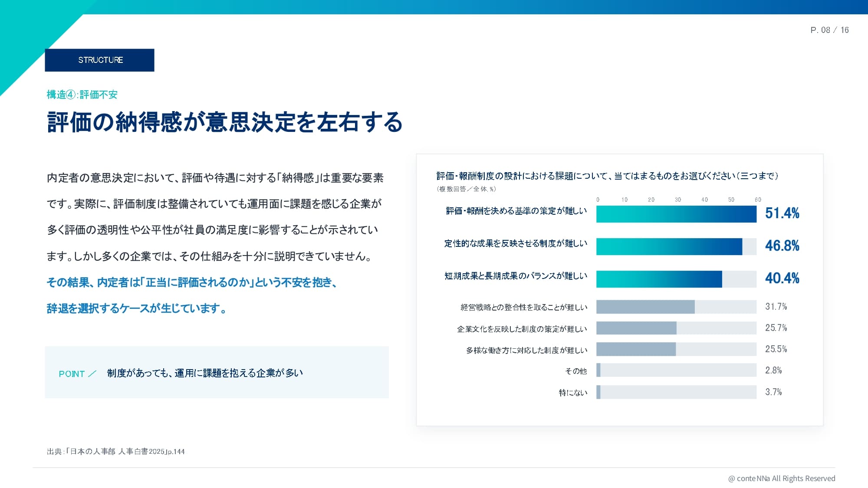The width and height of the screenshot is (868, 488).
Task: Click the note '(複数回答/全体、%)'
Action: tap(466, 189)
